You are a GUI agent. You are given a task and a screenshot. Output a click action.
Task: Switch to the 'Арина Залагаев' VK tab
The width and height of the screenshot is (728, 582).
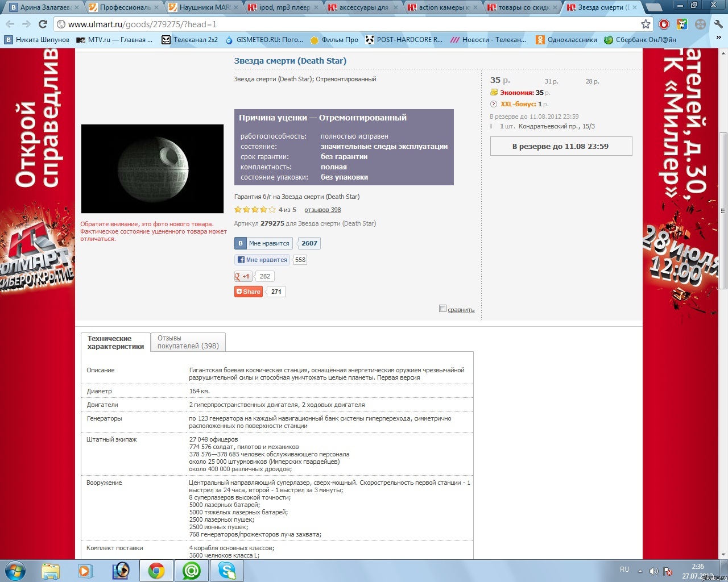point(43,7)
